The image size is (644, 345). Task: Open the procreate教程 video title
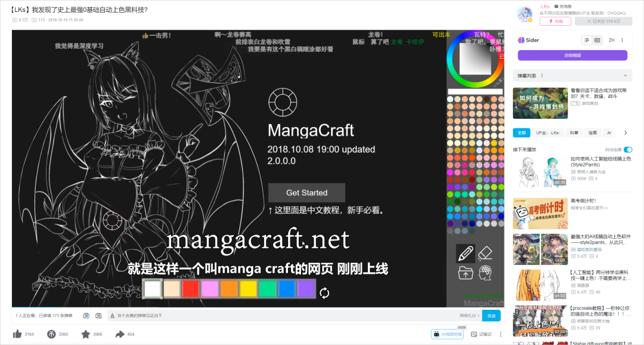pyautogui.click(x=600, y=311)
